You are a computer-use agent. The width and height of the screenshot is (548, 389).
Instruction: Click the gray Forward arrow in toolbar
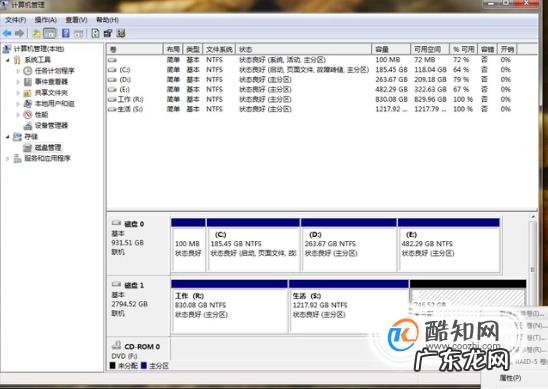[x=20, y=34]
